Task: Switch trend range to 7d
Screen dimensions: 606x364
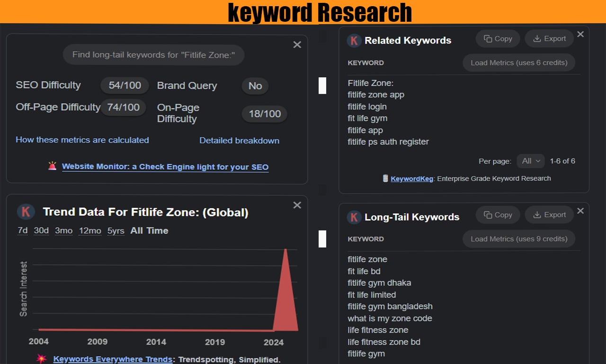Action: pyautogui.click(x=23, y=231)
